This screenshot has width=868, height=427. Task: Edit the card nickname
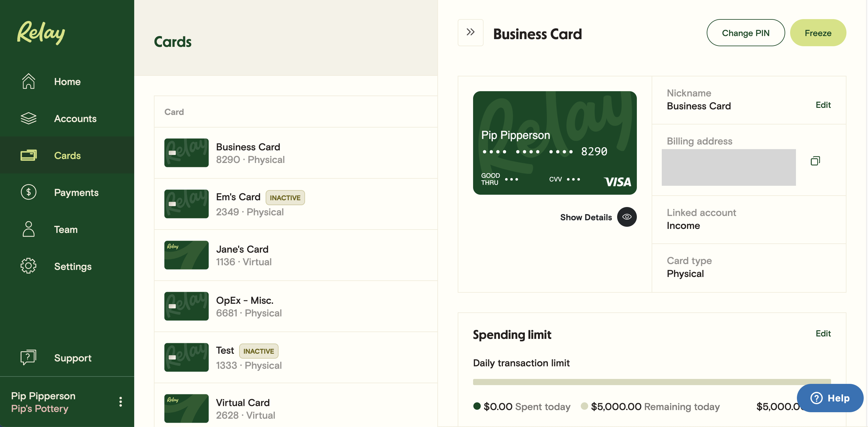823,105
